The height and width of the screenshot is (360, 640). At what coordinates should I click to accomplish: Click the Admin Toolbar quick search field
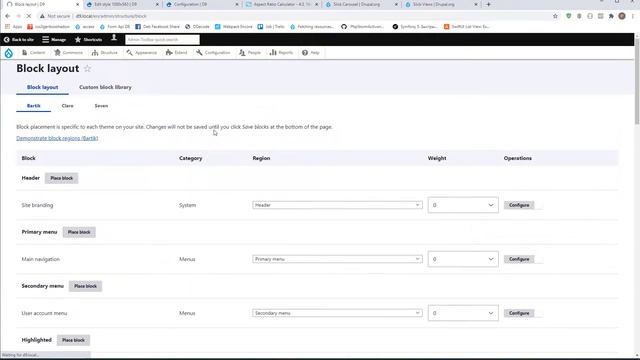pos(162,40)
